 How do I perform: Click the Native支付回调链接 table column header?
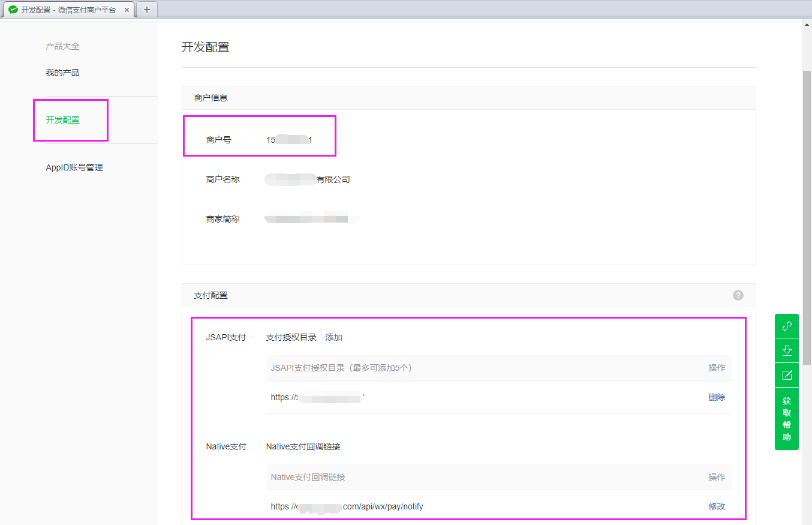coord(308,477)
